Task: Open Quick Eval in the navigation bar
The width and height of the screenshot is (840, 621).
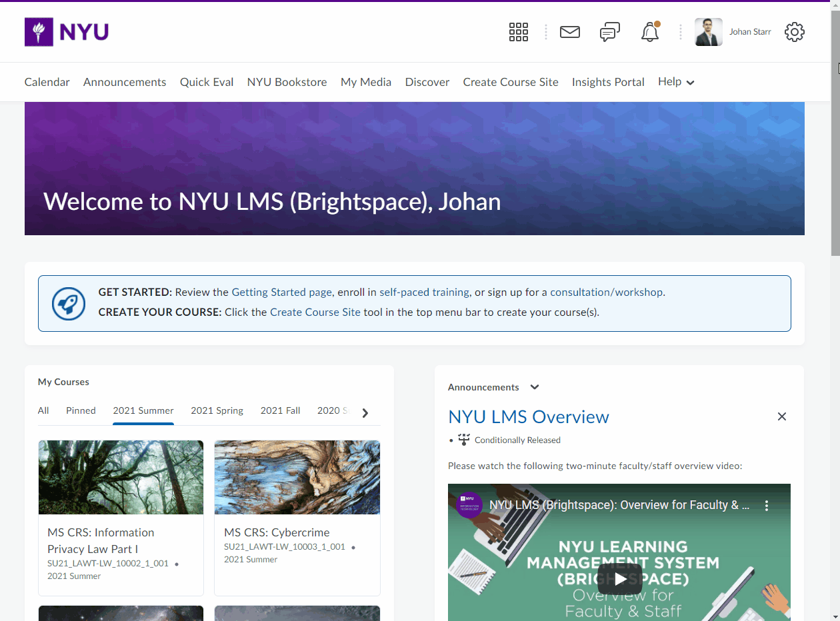Action: click(207, 82)
